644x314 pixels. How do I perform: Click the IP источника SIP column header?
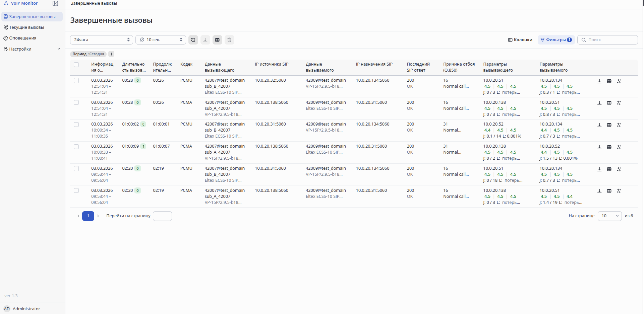click(272, 64)
